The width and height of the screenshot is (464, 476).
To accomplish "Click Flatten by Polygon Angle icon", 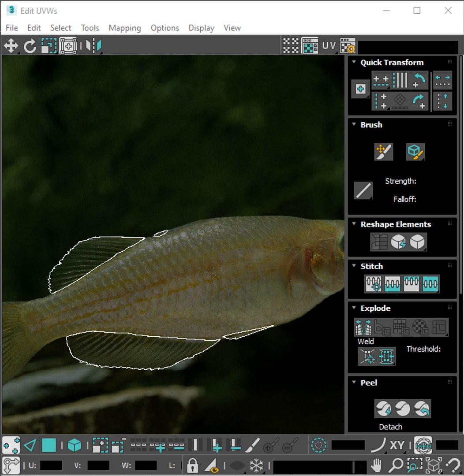I will pos(382,327).
